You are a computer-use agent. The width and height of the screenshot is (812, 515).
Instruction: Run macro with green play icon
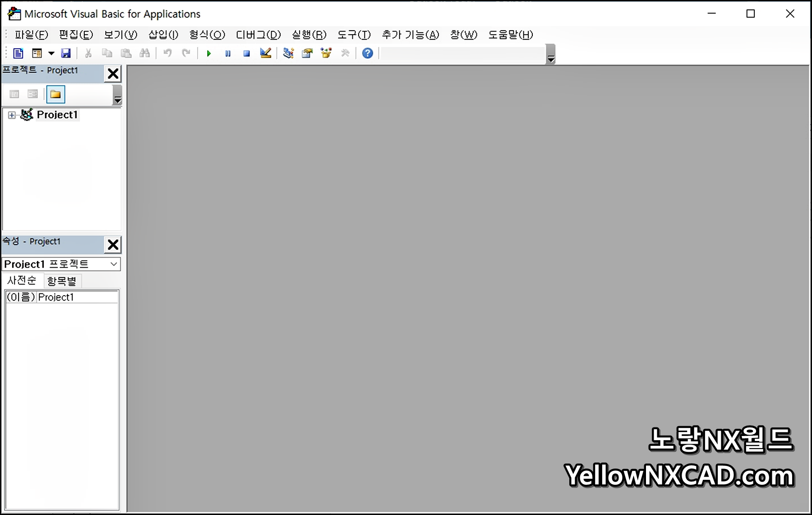tap(209, 53)
